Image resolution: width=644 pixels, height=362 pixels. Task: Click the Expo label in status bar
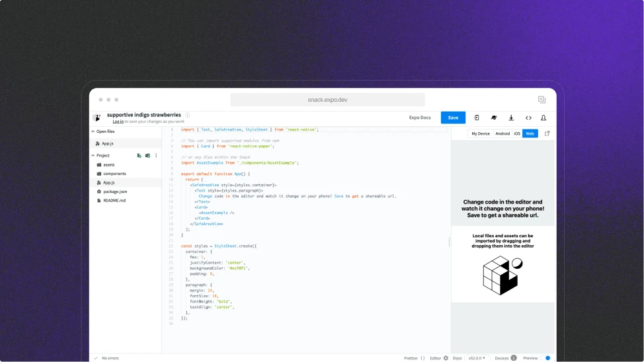(457, 358)
